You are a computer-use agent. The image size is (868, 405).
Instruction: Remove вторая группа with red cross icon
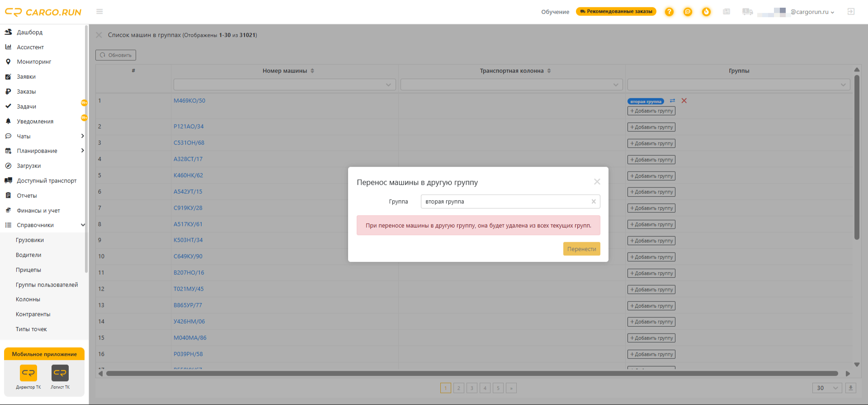coord(684,101)
